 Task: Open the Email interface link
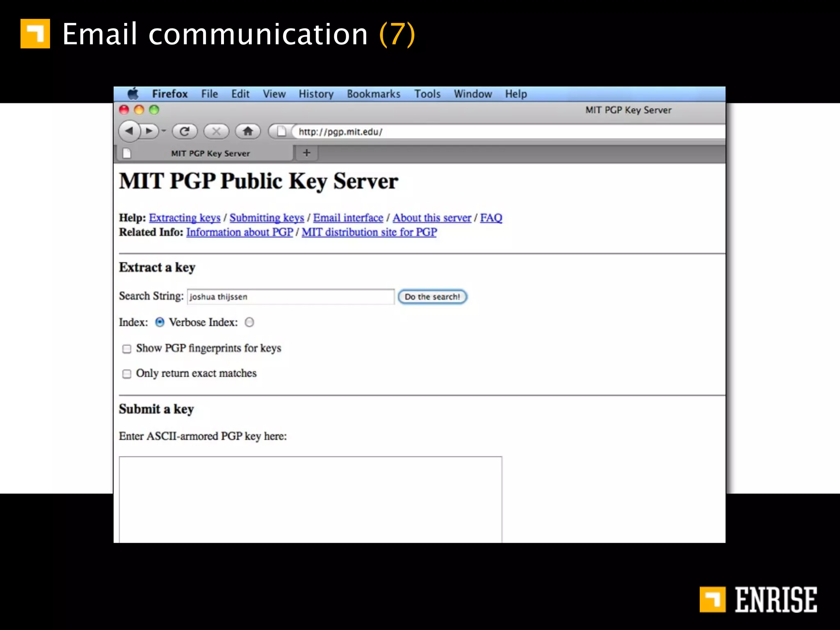348,218
